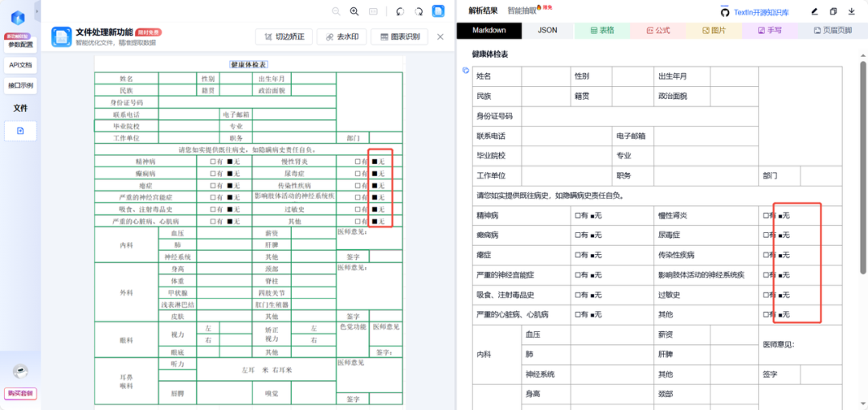The width and height of the screenshot is (868, 410).
Task: Open the 公式 tab
Action: coord(658,31)
